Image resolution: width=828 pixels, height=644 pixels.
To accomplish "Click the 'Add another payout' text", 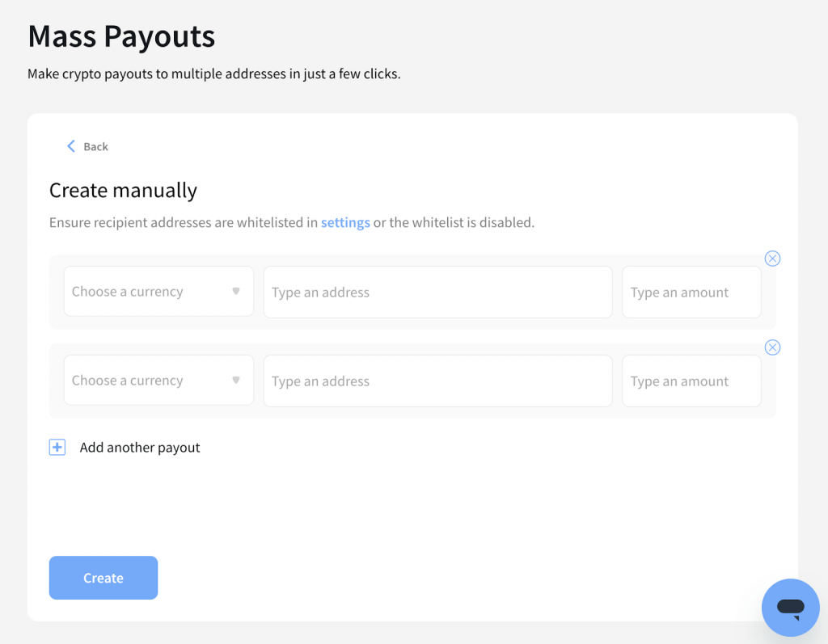I will click(x=140, y=448).
